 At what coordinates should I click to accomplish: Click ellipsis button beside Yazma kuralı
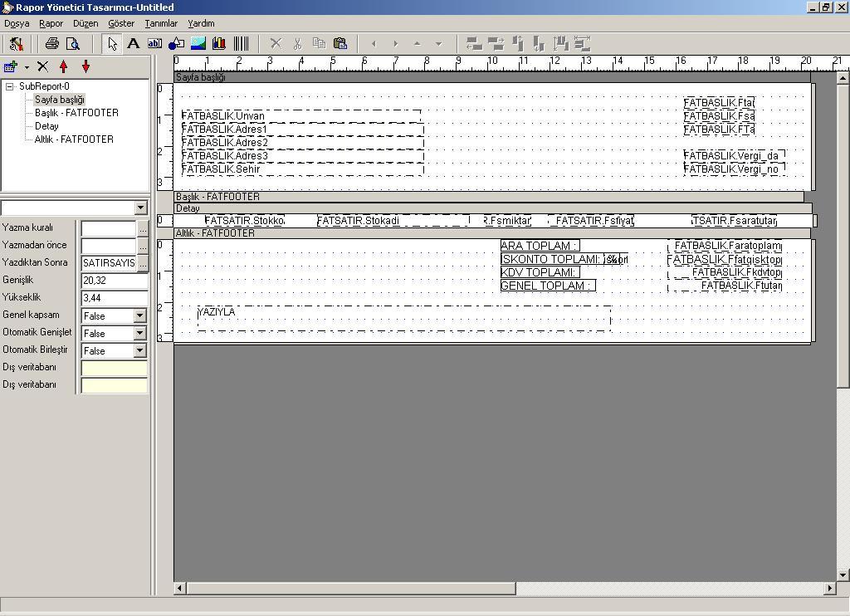tap(143, 228)
